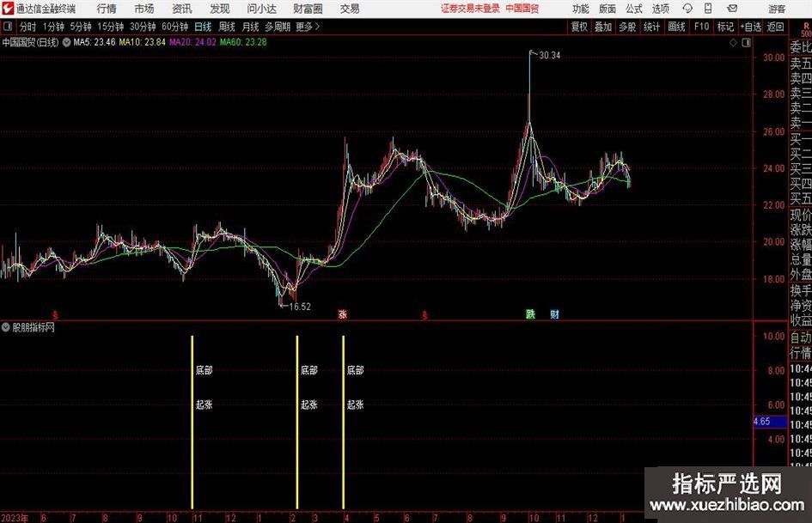Click the 复权 toolbar button
Image resolution: width=812 pixels, height=523 pixels.
click(579, 27)
